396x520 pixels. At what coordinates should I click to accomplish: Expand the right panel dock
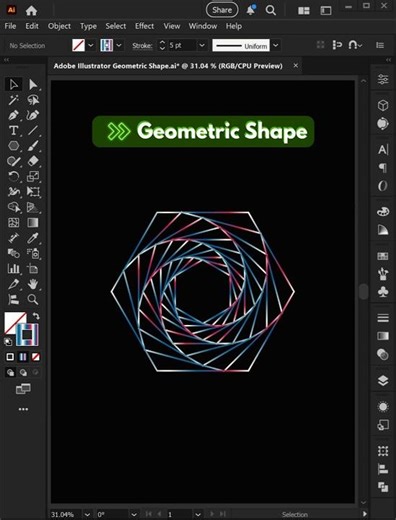[388, 60]
